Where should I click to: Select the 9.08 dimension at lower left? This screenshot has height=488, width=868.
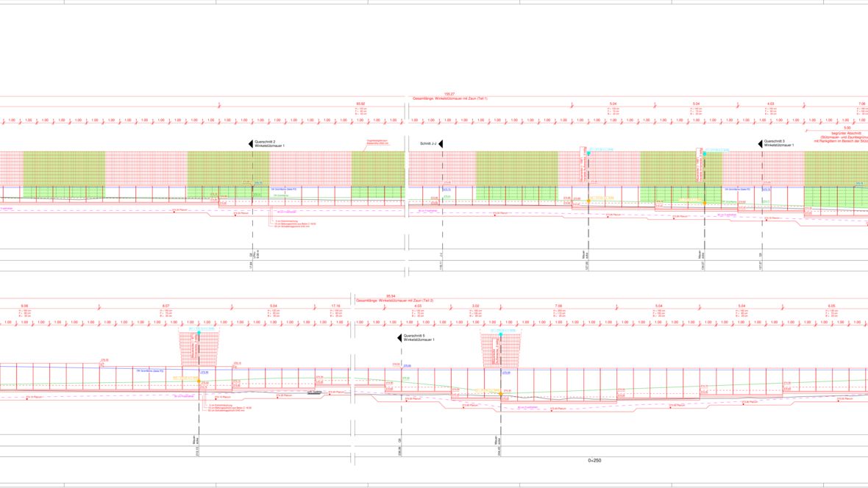tap(24, 306)
